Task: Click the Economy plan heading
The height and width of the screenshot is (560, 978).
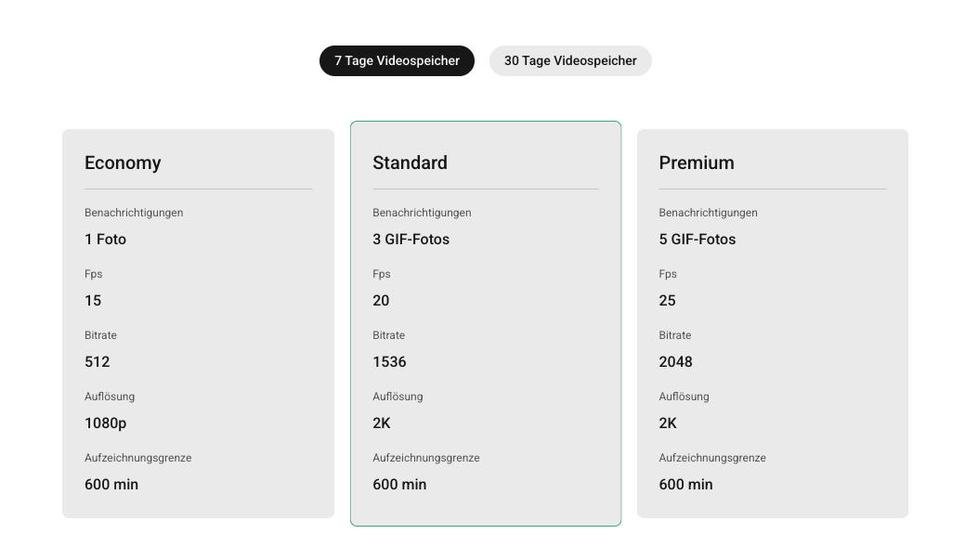Action: click(x=123, y=163)
